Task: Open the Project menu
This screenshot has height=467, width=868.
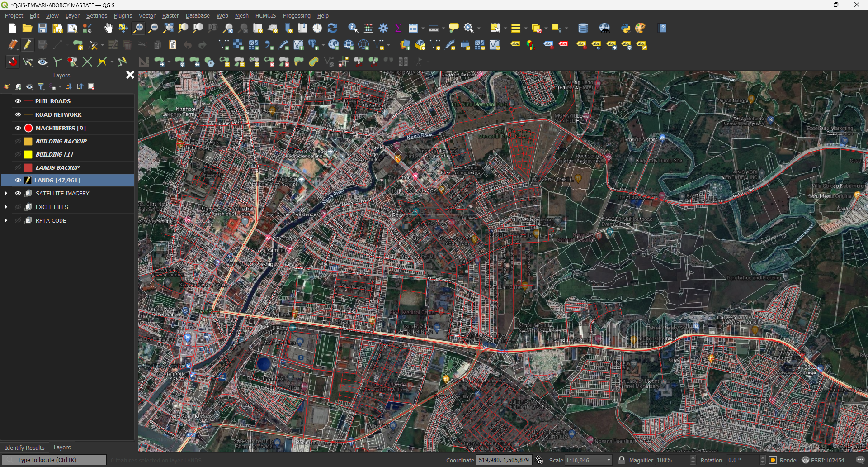Action: tap(14, 15)
